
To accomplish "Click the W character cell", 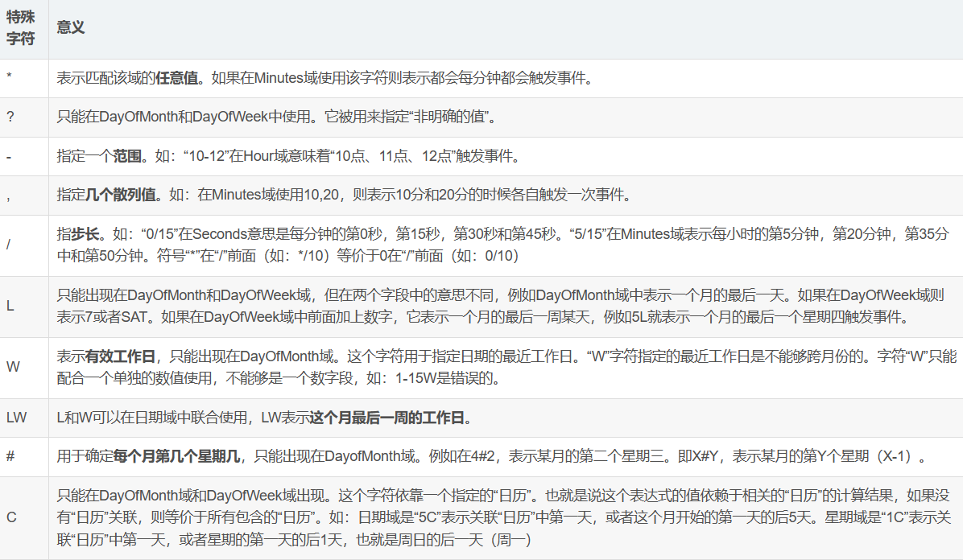I will pyautogui.click(x=11, y=368).
